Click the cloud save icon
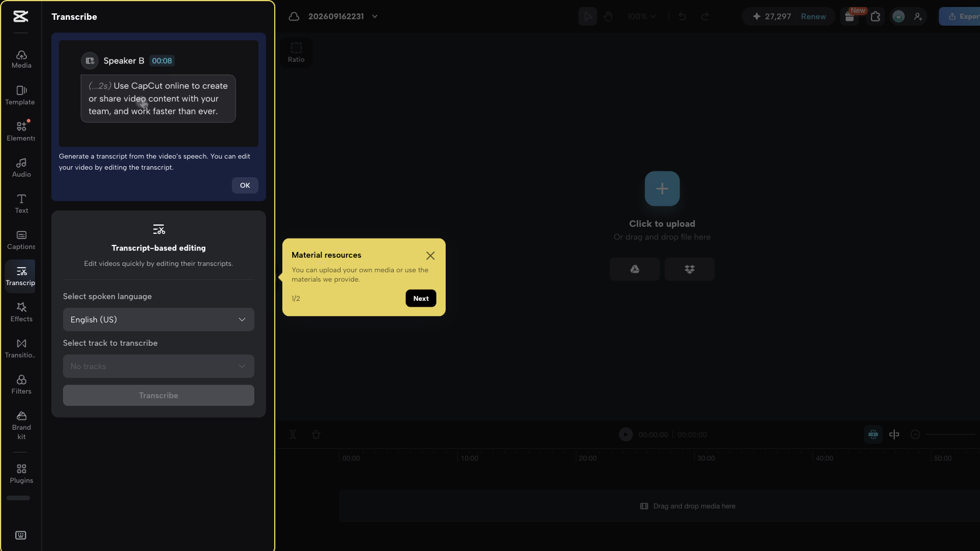 coord(294,16)
